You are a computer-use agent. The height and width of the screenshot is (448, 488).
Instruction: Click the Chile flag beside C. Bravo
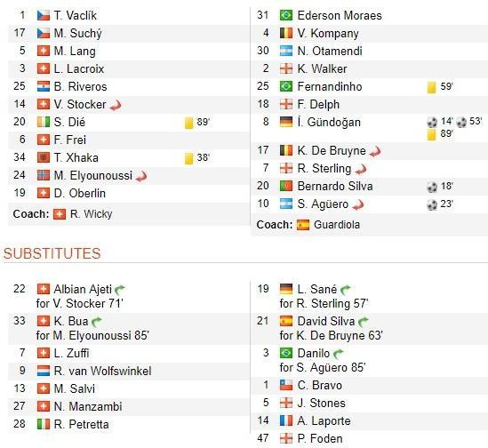click(286, 386)
